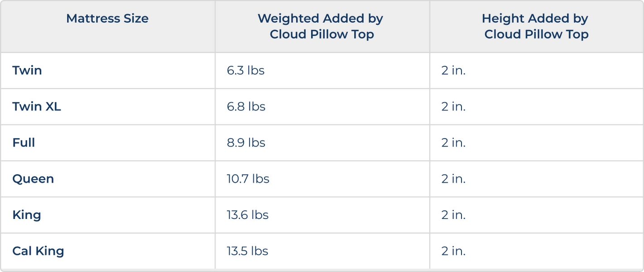The height and width of the screenshot is (272, 644).
Task: Click the Height Added by Cloud Pillow Top header
Action: click(x=536, y=26)
